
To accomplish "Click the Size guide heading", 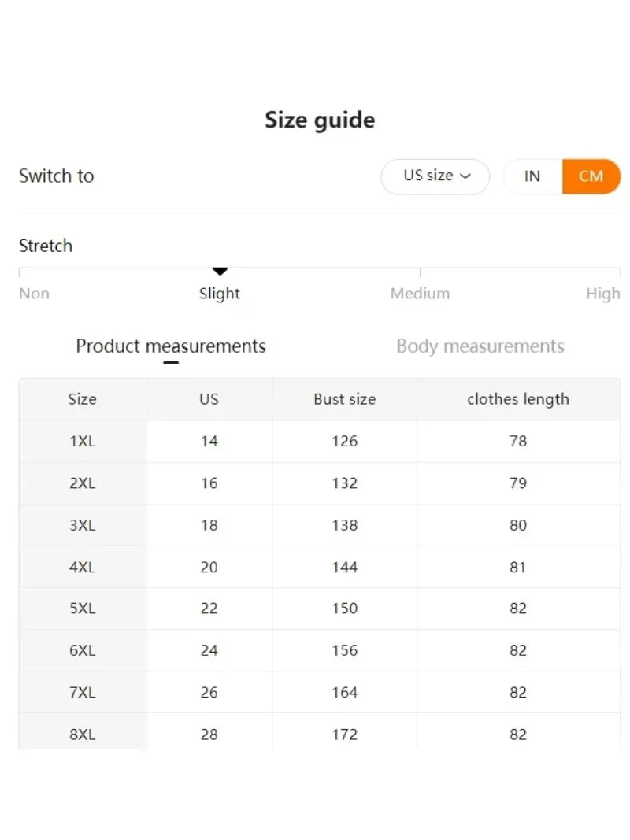I will coord(319,120).
